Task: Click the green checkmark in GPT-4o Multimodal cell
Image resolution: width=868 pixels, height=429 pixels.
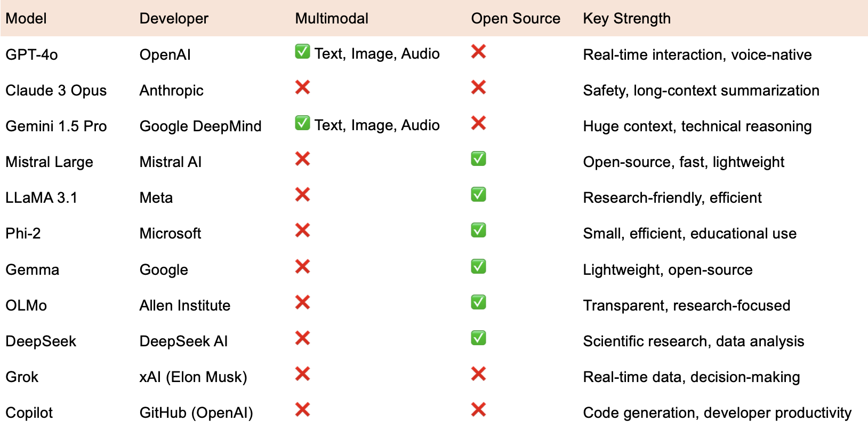Action: [302, 52]
